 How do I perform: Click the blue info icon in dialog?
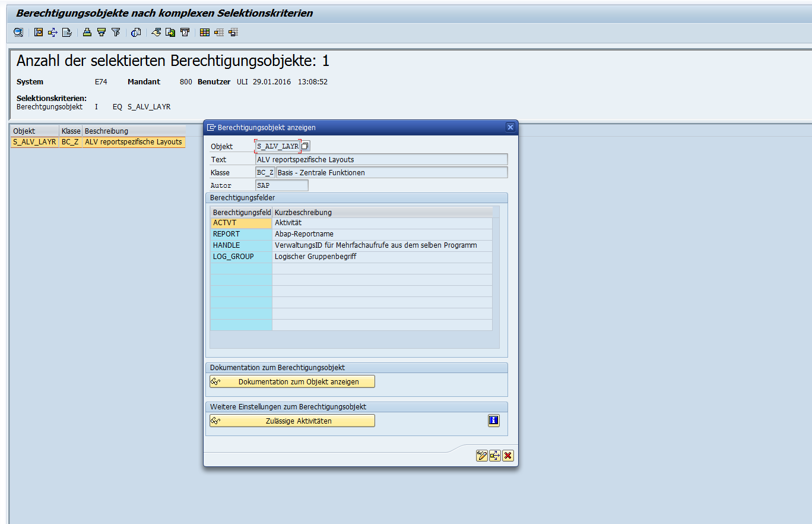493,421
